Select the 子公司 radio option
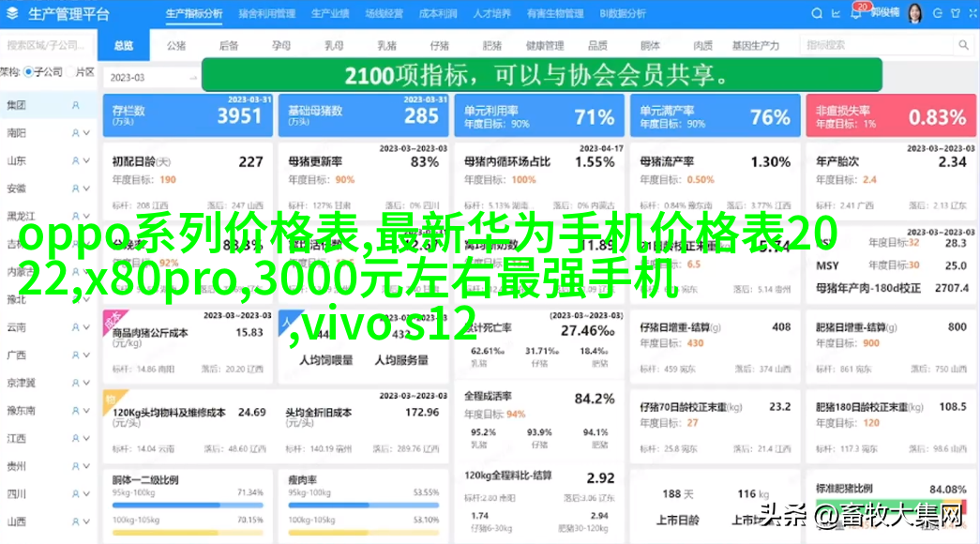 point(29,72)
